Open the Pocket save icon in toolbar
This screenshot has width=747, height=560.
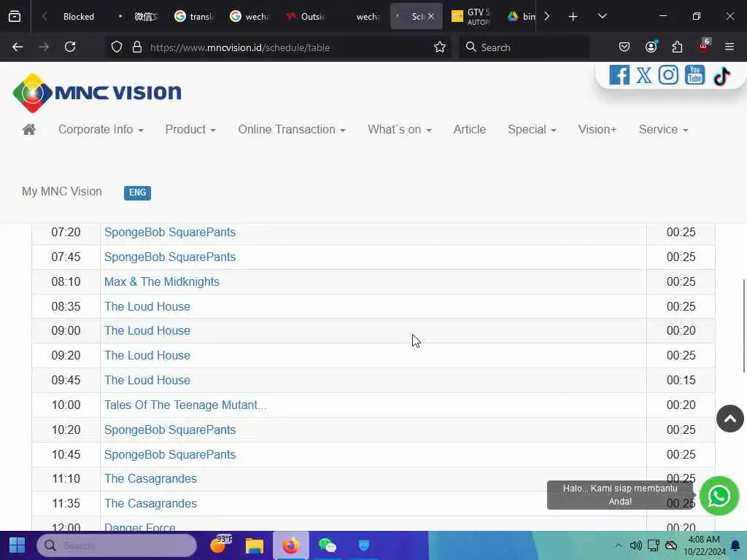[624, 47]
